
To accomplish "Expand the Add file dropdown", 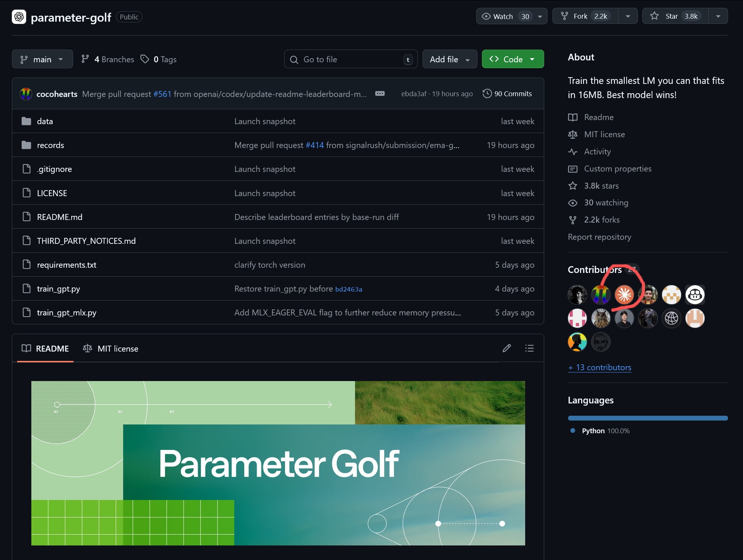I will point(449,59).
